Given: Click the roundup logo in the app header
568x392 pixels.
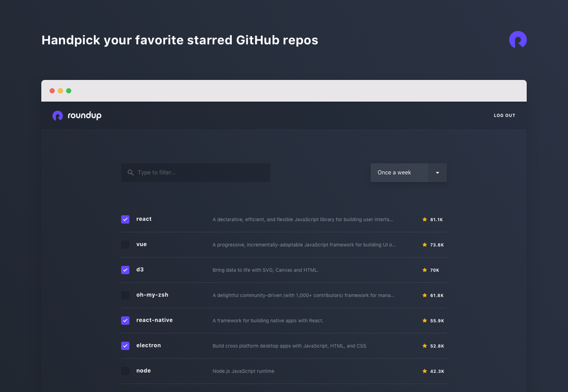Looking at the screenshot, I should [77, 116].
